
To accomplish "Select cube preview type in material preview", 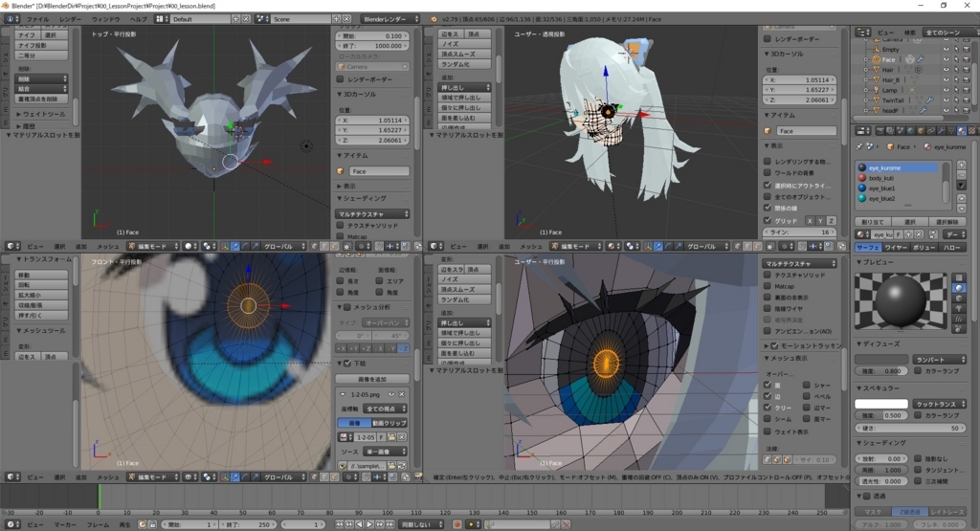I will pyautogui.click(x=959, y=298).
